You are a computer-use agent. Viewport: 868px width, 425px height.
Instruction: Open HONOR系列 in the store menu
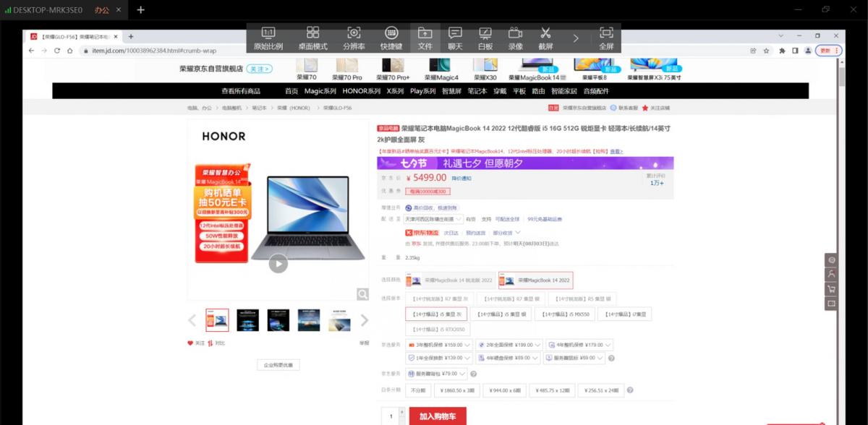[x=362, y=91]
